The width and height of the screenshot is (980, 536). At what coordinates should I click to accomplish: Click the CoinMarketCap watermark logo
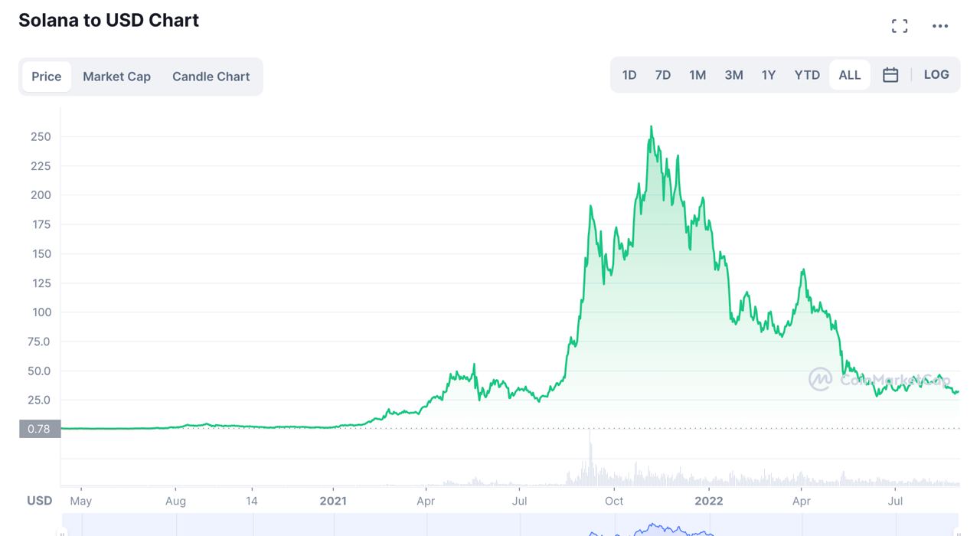click(821, 379)
